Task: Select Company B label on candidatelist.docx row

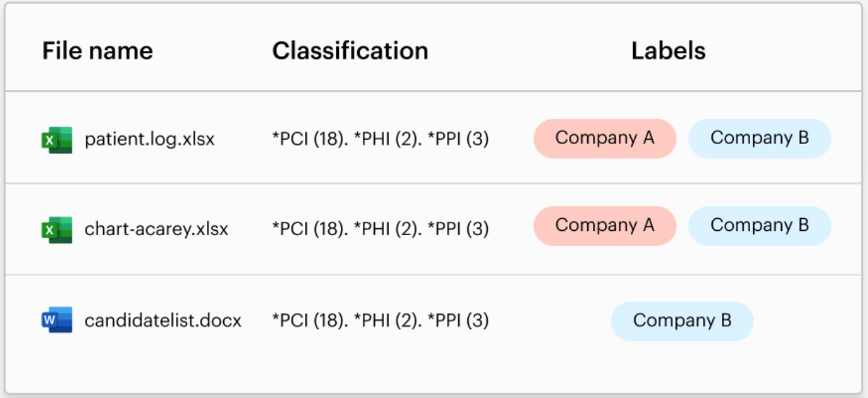Action: [x=682, y=321]
